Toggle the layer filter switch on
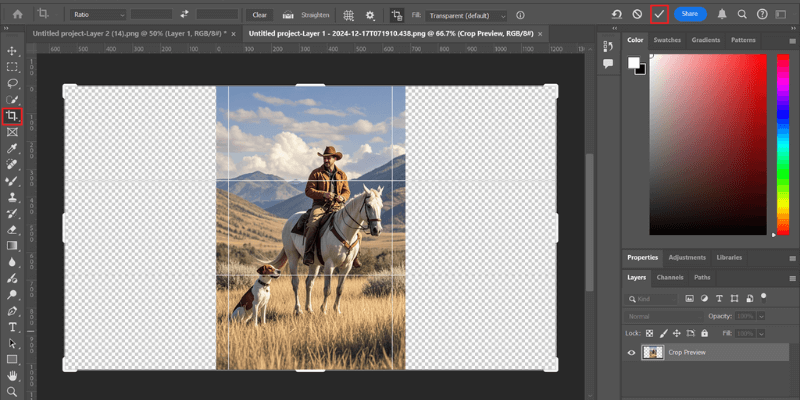The height and width of the screenshot is (400, 800). [765, 298]
